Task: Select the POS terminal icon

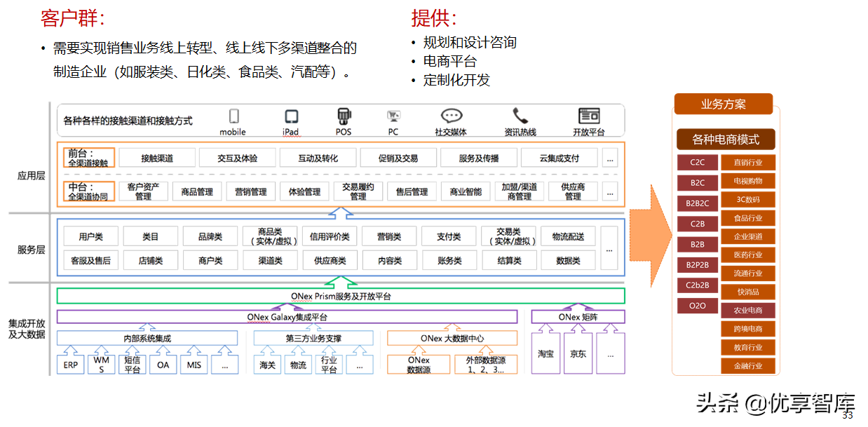Action: click(344, 116)
